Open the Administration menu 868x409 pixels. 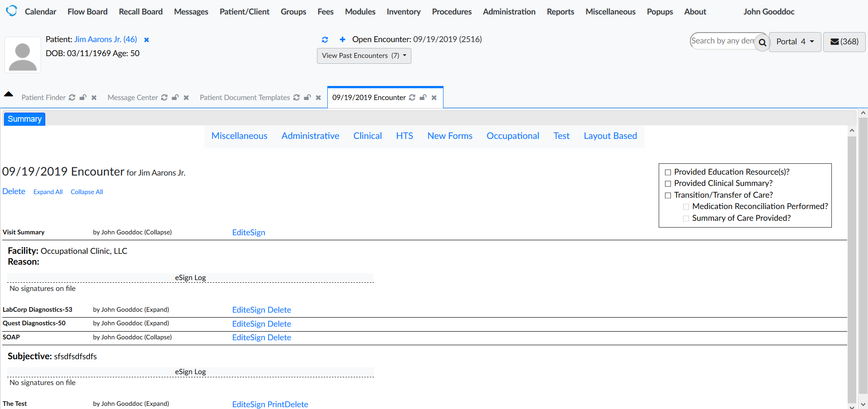coord(509,11)
